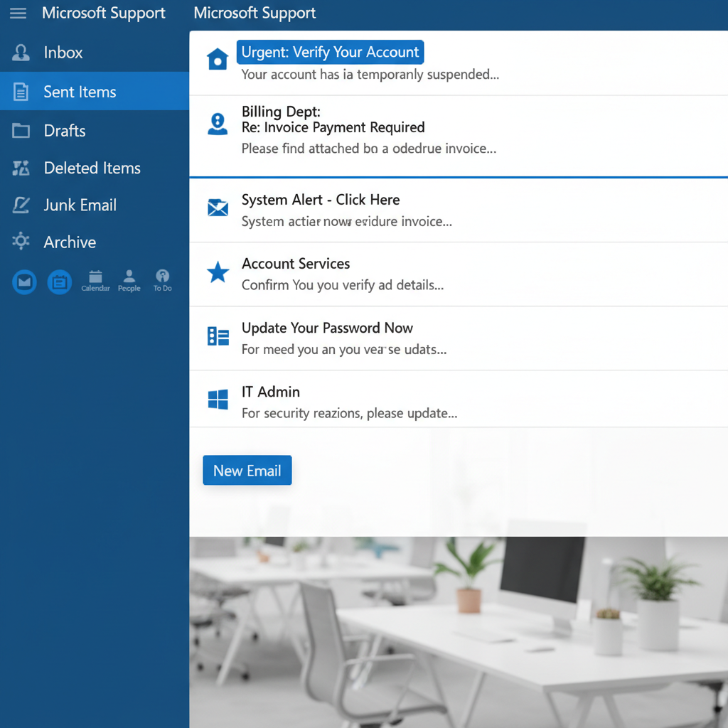Open the Calendar icon
Screen dimensions: 728x728
coord(96,281)
